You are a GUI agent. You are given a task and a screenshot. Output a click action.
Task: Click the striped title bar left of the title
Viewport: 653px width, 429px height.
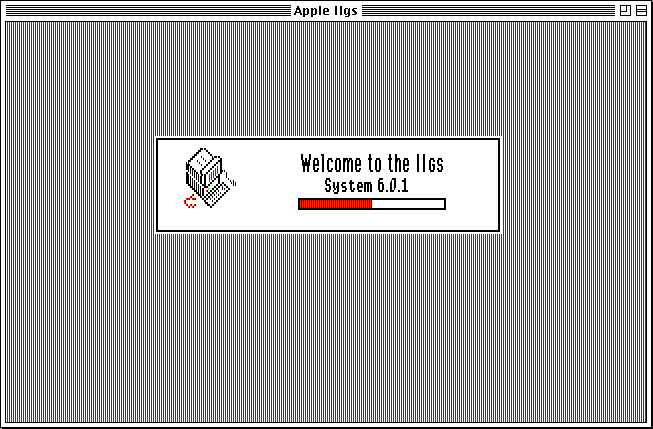(148, 10)
